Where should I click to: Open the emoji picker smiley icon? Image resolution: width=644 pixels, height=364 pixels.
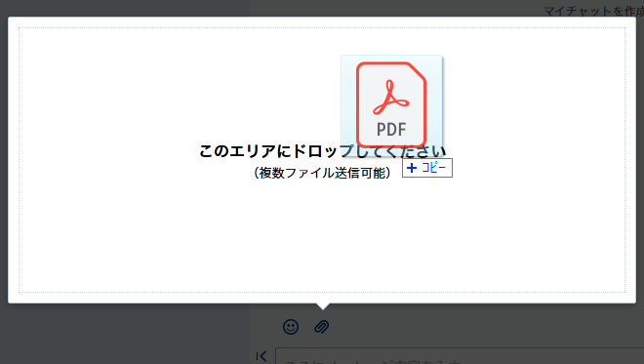point(291,327)
